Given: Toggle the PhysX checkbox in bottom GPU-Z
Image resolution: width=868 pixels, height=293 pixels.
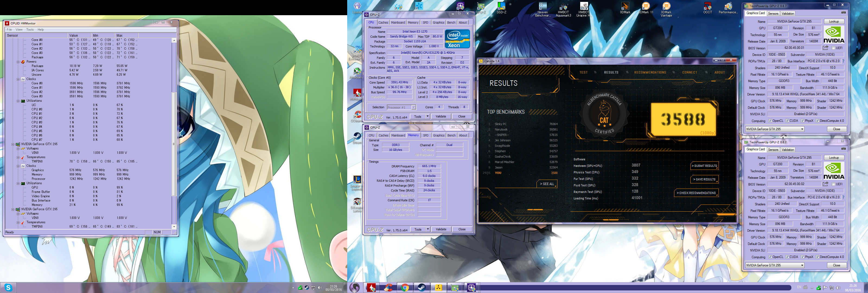Looking at the screenshot, I should click(x=802, y=257).
